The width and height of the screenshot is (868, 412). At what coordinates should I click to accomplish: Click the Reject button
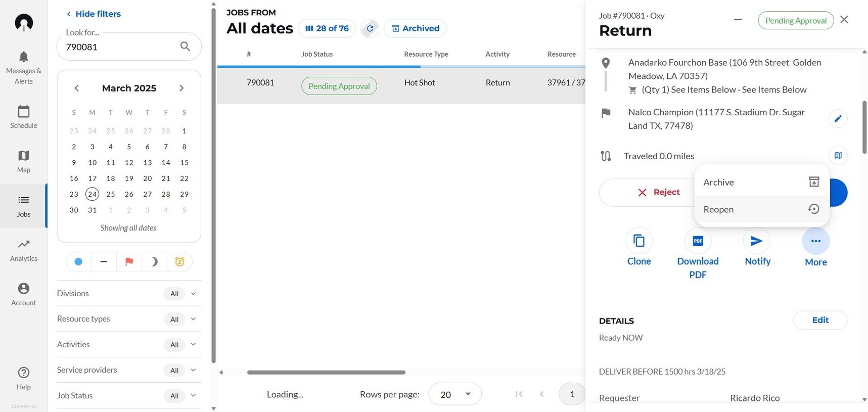(x=658, y=193)
